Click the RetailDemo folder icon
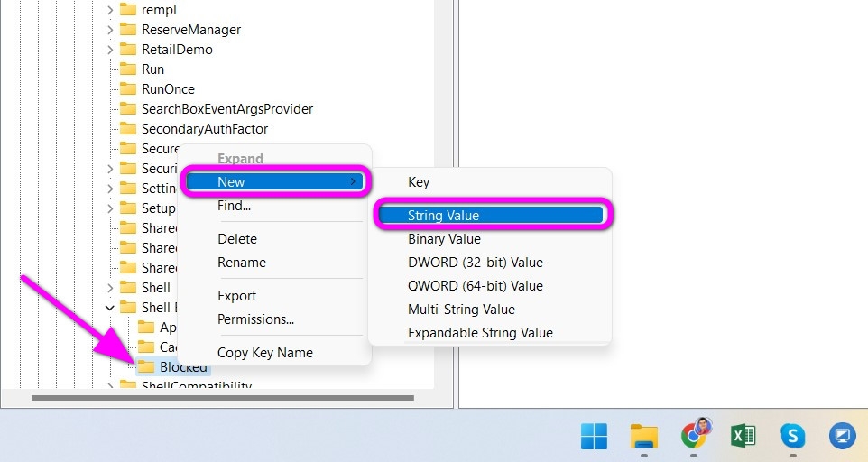The height and width of the screenshot is (462, 868). coord(128,50)
